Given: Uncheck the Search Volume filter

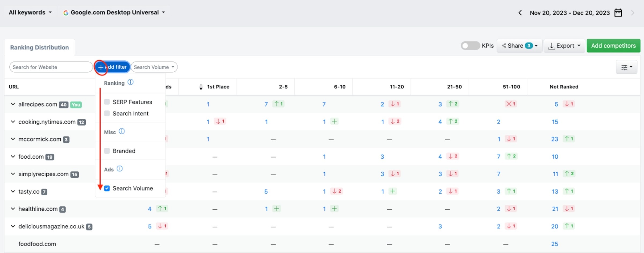Looking at the screenshot, I should click(x=107, y=188).
